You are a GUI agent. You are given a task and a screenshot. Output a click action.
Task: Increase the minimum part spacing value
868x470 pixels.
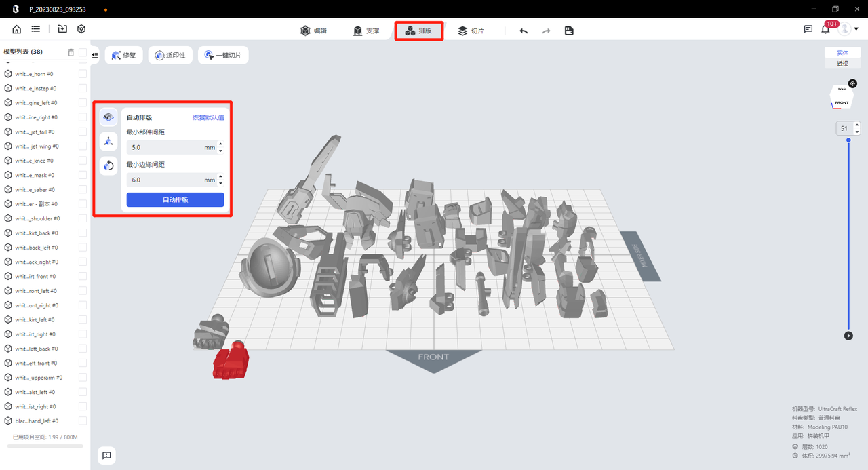(x=220, y=144)
